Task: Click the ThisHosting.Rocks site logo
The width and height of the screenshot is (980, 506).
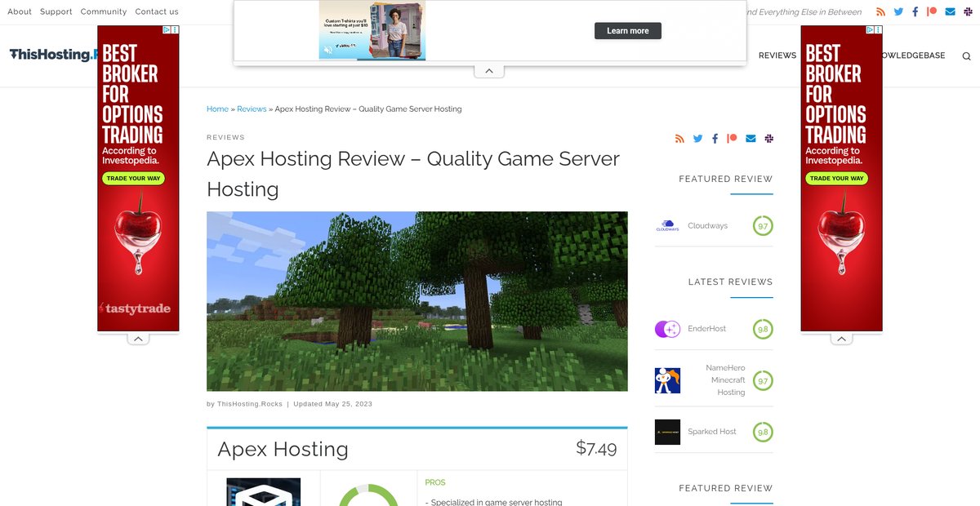Action: point(53,55)
